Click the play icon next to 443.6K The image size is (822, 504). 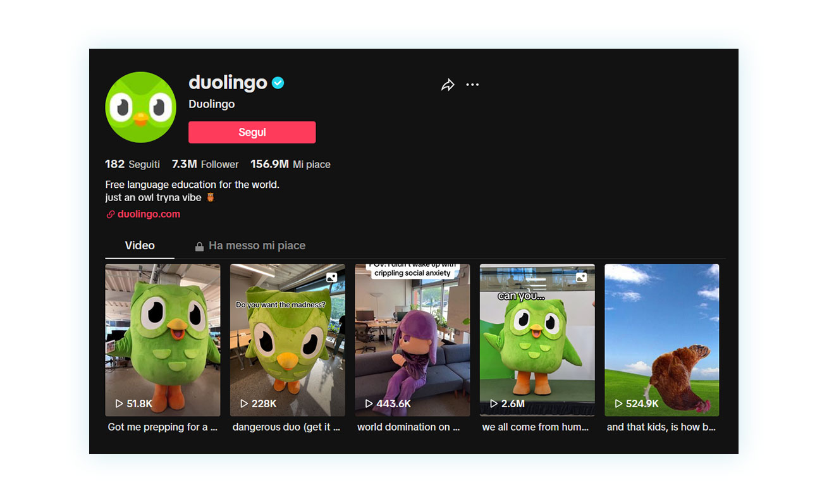coord(369,403)
